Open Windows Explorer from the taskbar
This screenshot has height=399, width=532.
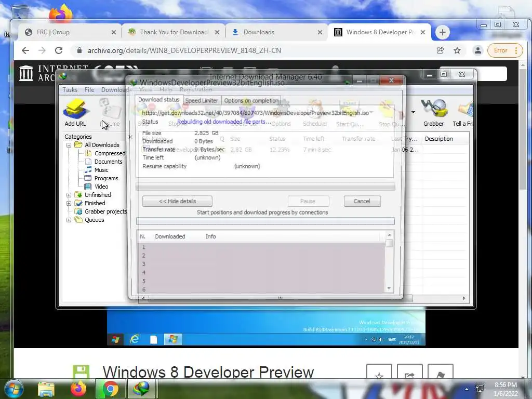click(46, 390)
